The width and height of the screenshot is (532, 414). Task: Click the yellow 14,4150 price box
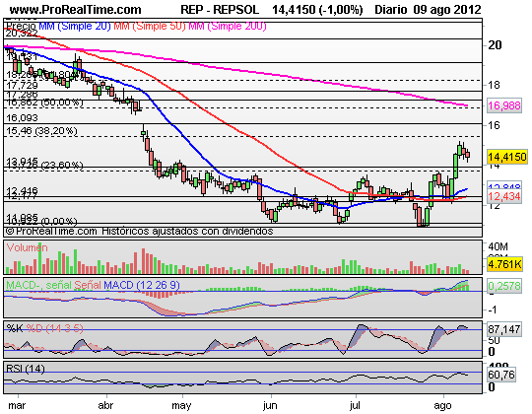(x=507, y=157)
